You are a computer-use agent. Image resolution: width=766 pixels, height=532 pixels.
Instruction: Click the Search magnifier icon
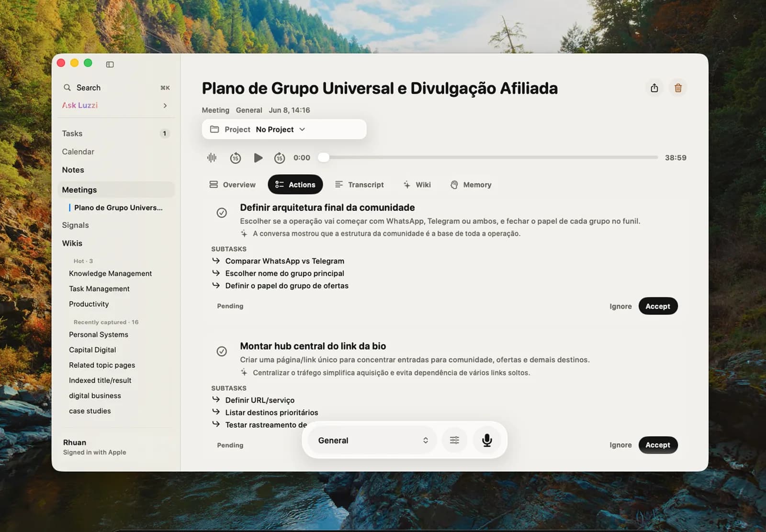coord(67,88)
